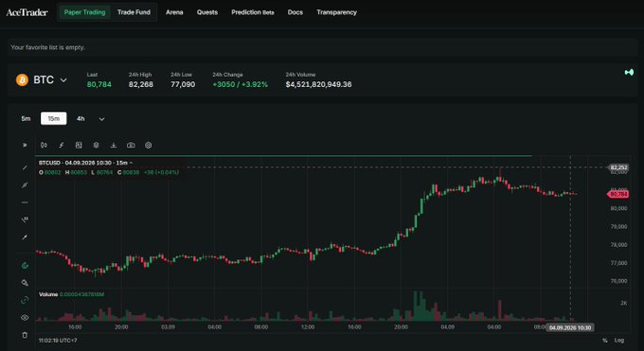Select the horizontal line drawing tool

click(x=25, y=202)
